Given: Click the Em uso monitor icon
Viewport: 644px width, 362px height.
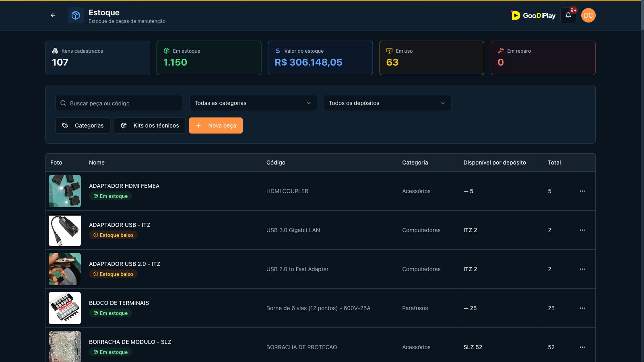Looking at the screenshot, I should pos(389,51).
